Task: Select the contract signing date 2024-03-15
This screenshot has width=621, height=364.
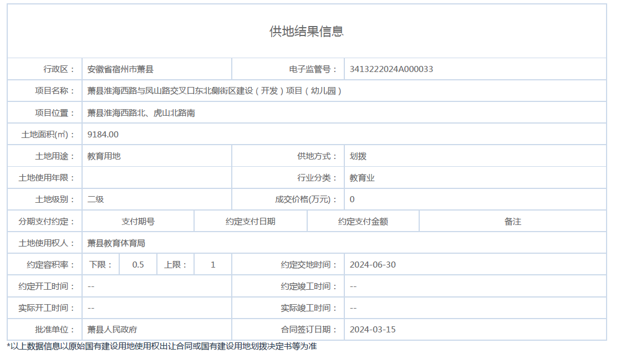Action: pyautogui.click(x=373, y=330)
